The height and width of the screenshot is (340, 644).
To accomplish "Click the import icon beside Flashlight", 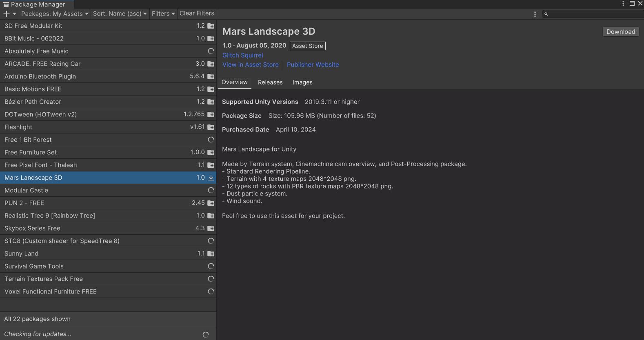I will [211, 127].
